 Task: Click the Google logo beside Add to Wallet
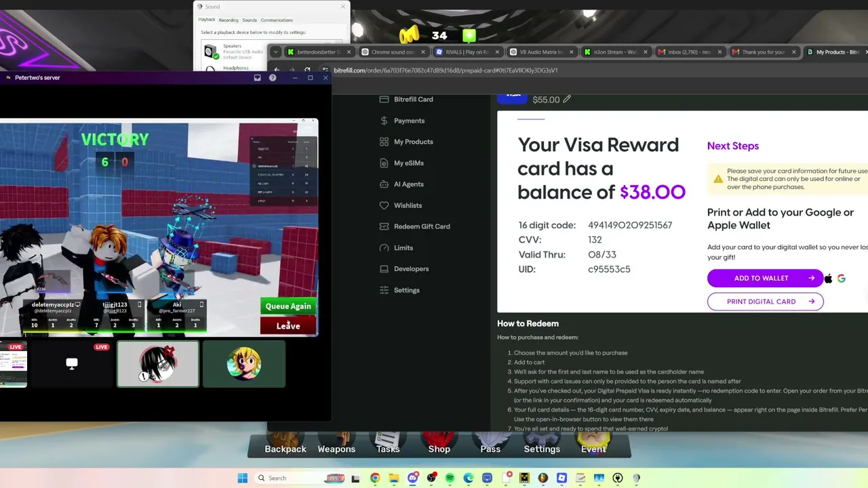[x=842, y=278]
